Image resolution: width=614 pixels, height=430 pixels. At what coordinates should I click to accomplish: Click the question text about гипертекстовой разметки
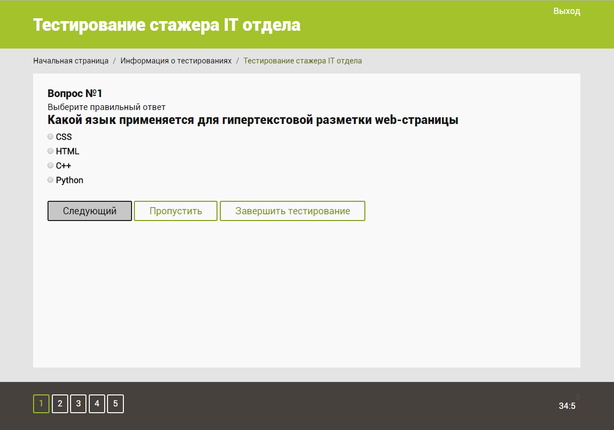(x=253, y=120)
